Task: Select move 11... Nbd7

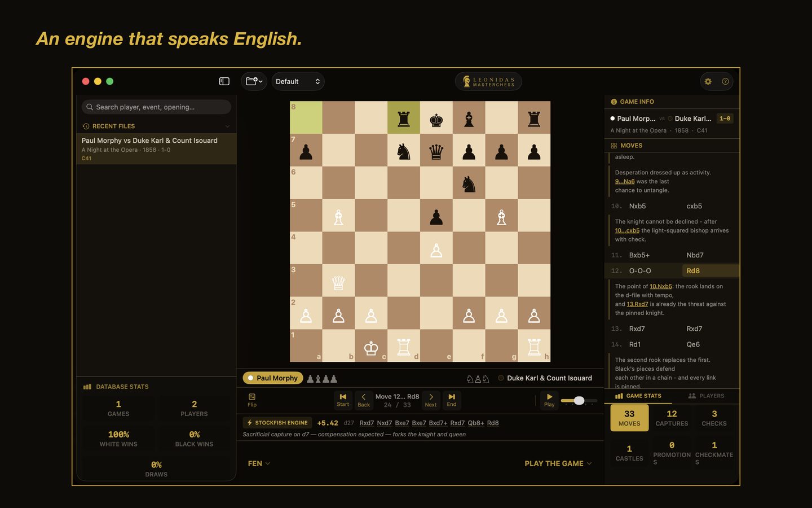Action: 695,255
